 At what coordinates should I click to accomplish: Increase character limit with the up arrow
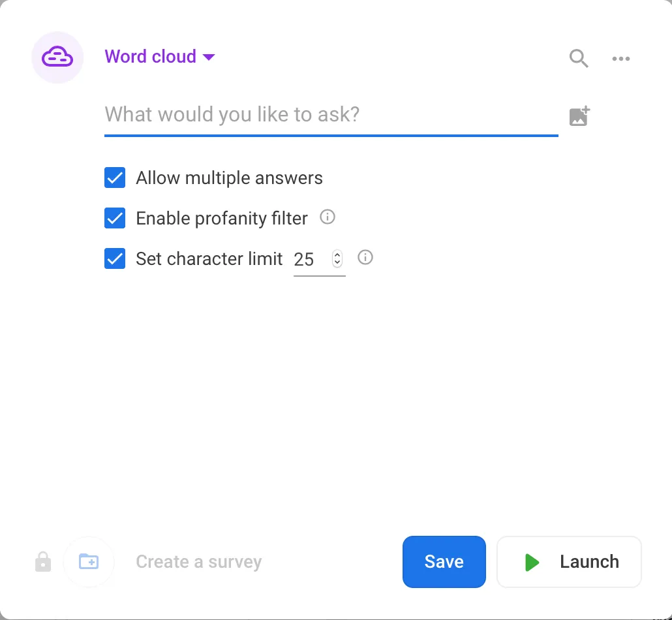(337, 255)
